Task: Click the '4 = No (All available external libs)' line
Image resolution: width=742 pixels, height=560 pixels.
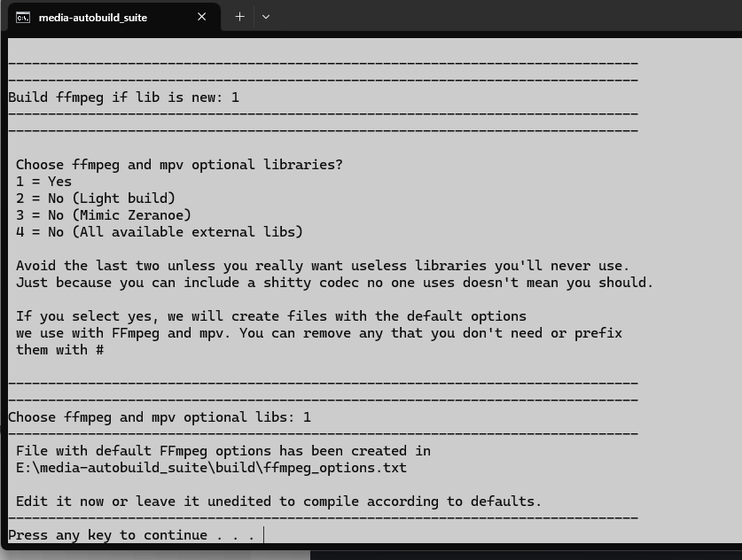Action: coord(160,232)
